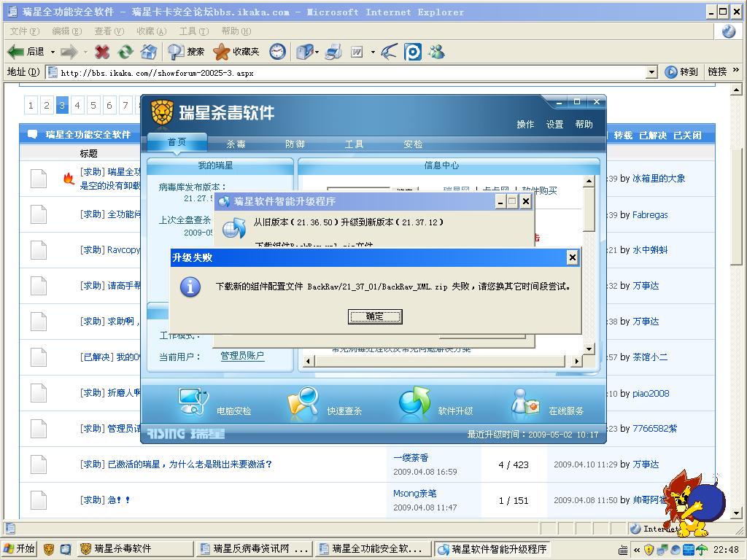Viewport: 747px width, 560px height.
Task: Open the 文件 (File) menu
Action: (24, 31)
